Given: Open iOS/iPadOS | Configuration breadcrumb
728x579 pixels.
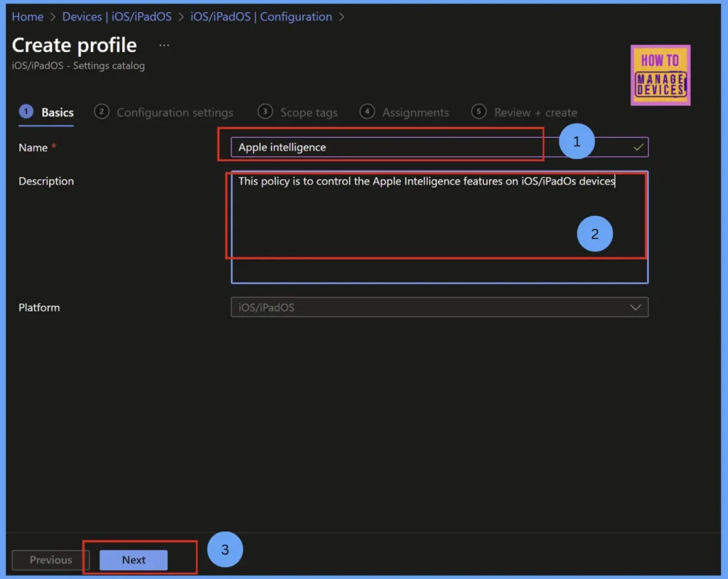Looking at the screenshot, I should pos(261,17).
